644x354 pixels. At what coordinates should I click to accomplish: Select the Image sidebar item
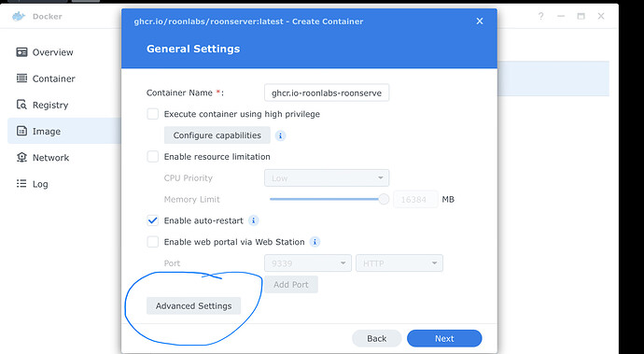(63, 131)
